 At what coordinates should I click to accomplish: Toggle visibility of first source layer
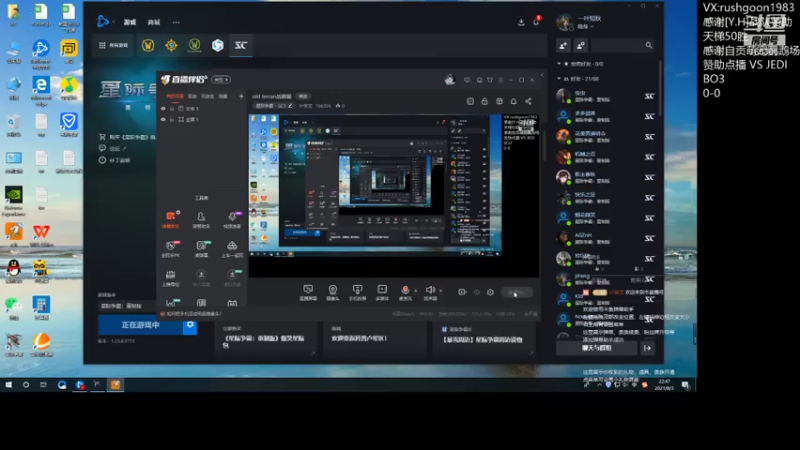click(x=163, y=109)
